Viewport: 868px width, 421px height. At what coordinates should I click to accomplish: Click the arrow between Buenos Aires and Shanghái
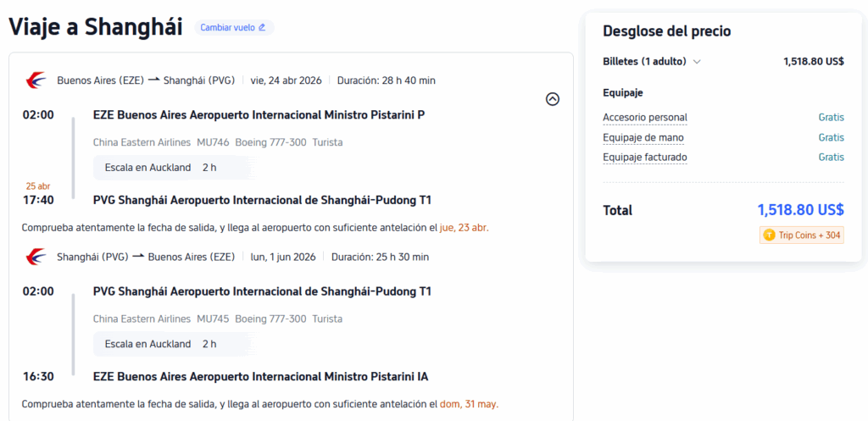[153, 80]
